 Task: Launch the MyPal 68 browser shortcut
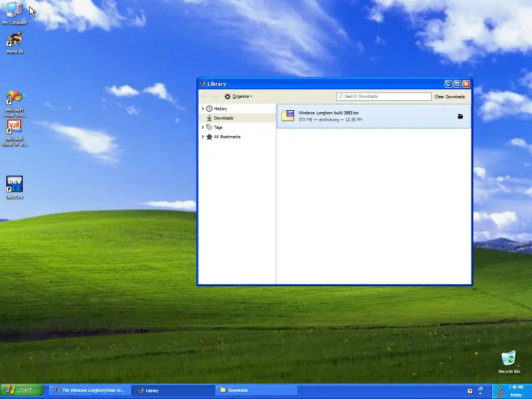coord(14,43)
